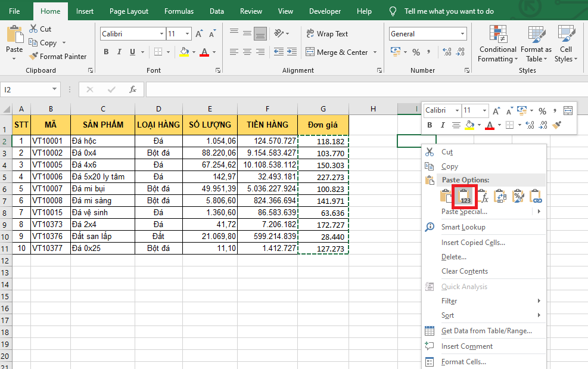Screen dimensions: 588x369
Task: Click the Name Box showing I2
Action: (26, 89)
